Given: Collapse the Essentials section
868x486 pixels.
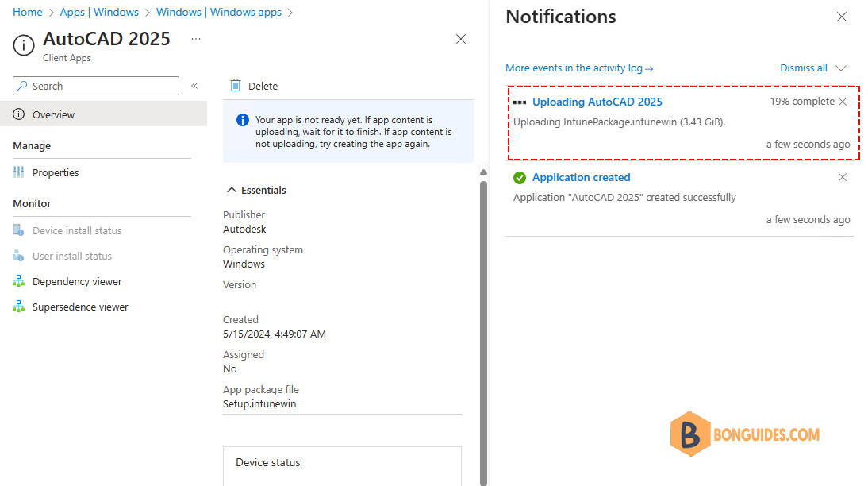Looking at the screenshot, I should pos(256,190).
